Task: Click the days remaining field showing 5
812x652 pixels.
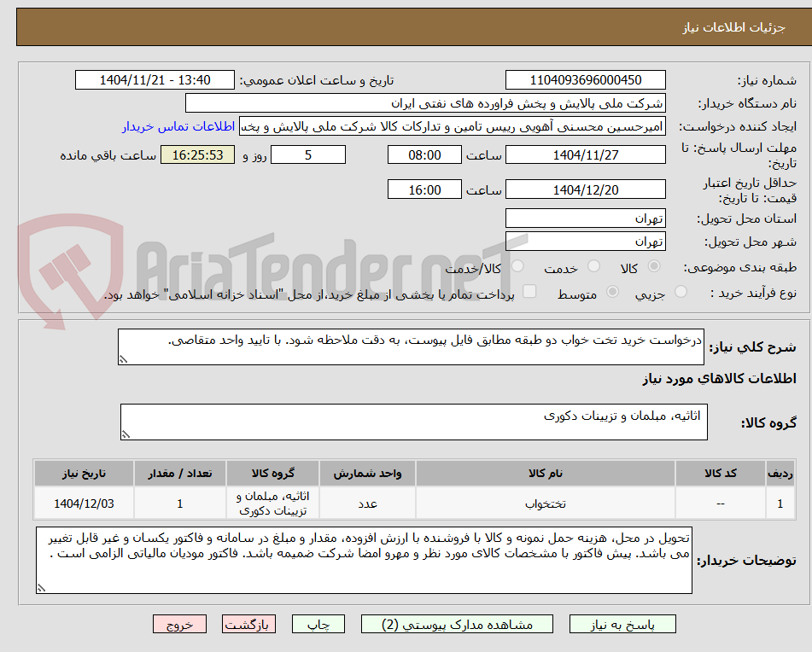Action: point(308,154)
